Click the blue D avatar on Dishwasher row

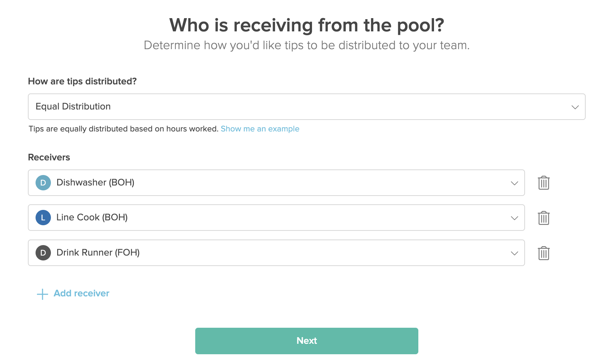pos(43,182)
